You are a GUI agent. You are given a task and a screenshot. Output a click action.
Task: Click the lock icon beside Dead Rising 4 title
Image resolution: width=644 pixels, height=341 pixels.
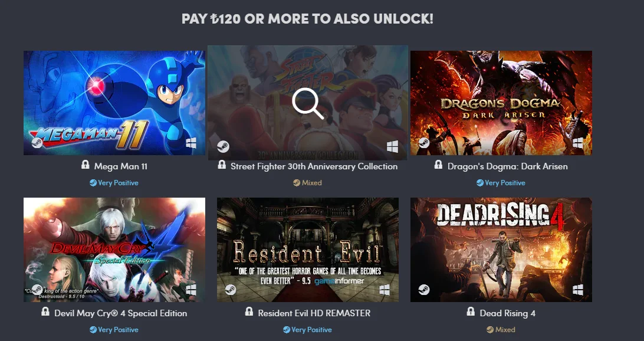pos(471,312)
